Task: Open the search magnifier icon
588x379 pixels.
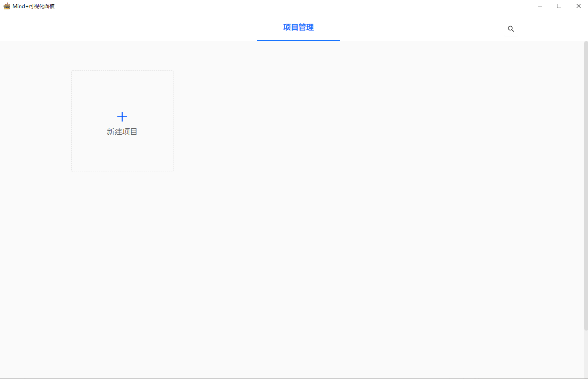Action: (x=511, y=29)
